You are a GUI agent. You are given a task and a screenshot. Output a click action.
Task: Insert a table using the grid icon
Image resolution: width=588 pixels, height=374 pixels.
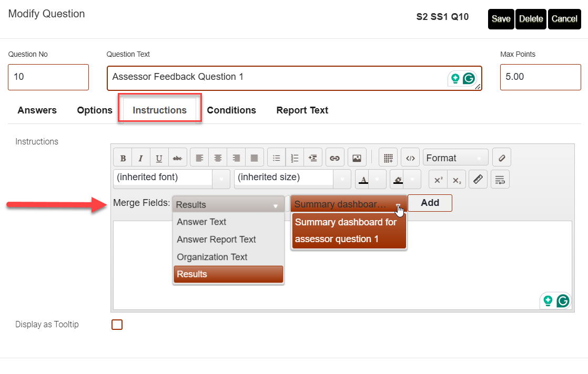pos(388,158)
